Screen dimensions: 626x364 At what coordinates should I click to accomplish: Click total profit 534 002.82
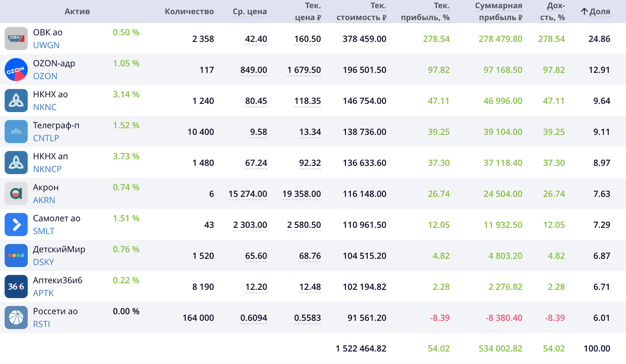(x=501, y=348)
